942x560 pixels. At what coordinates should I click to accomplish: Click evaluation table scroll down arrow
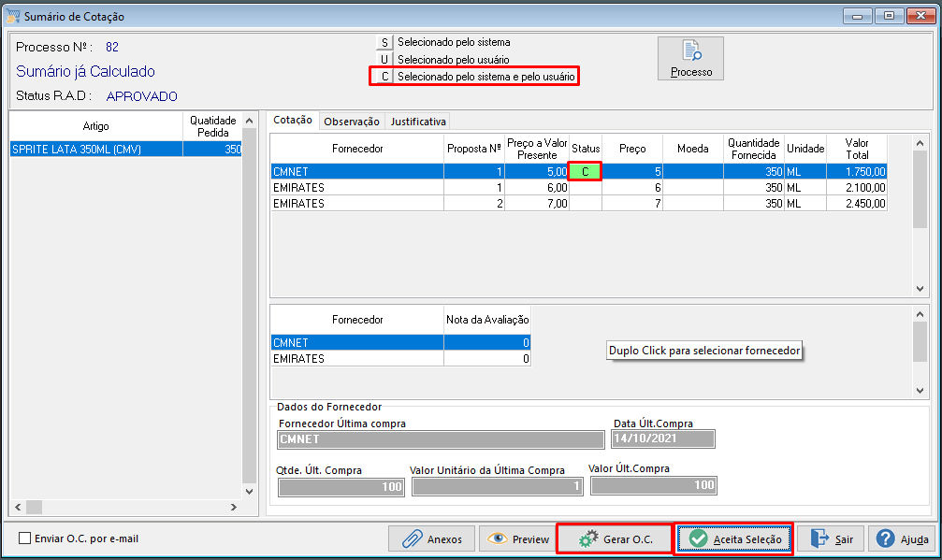(x=920, y=391)
